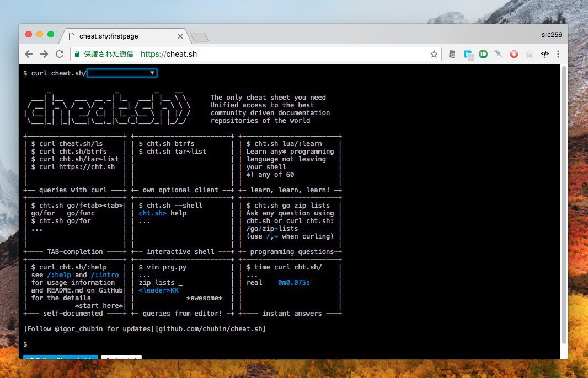
Task: Follow the /:intro link
Action: pyautogui.click(x=105, y=275)
